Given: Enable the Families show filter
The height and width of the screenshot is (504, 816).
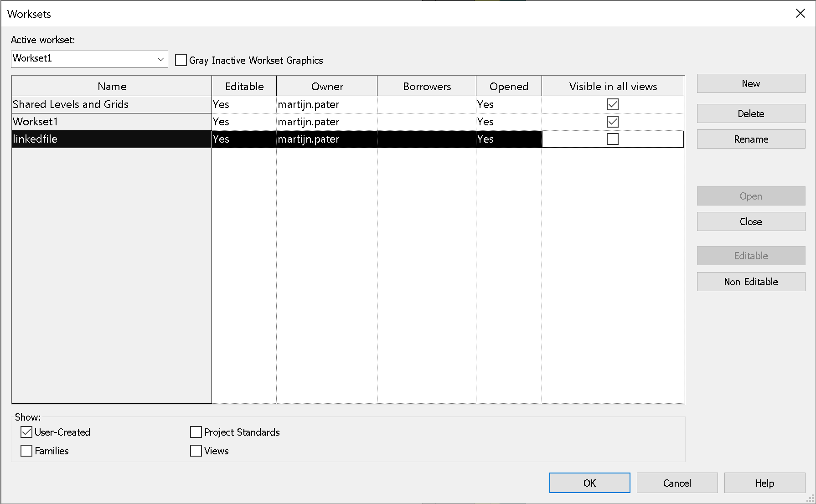Looking at the screenshot, I should click(26, 451).
